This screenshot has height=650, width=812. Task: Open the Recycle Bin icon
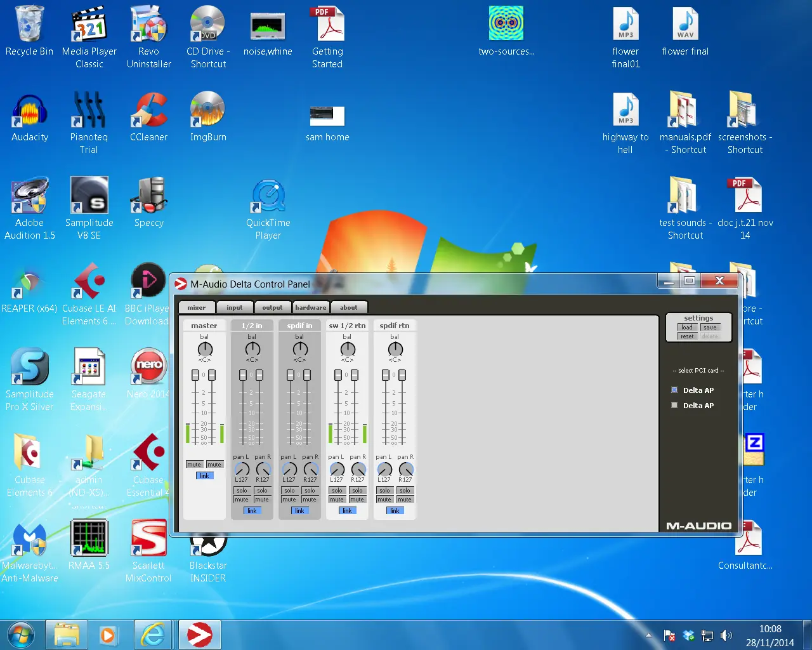click(29, 32)
